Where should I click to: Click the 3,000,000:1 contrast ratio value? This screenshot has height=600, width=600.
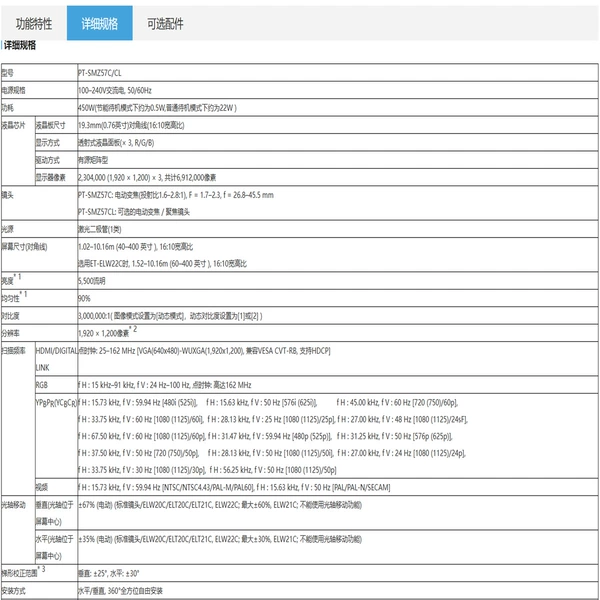coord(170,316)
